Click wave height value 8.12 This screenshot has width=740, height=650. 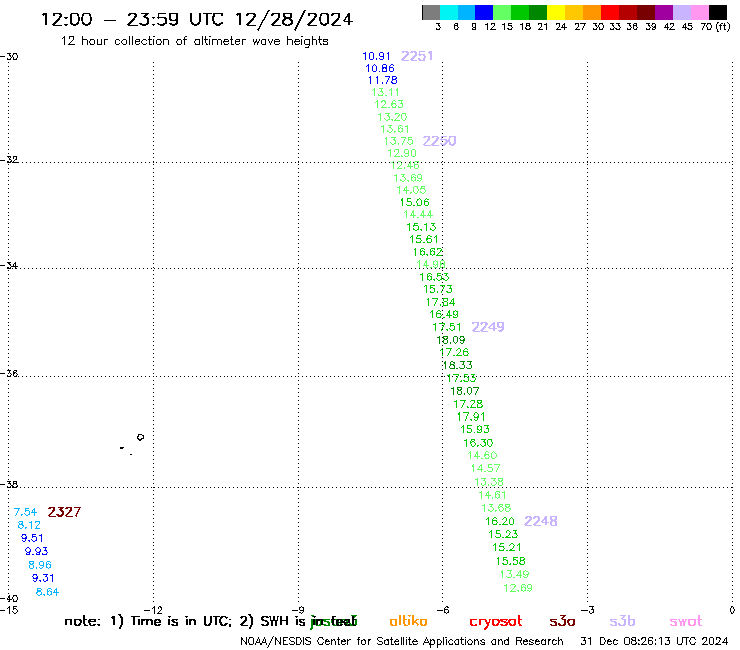click(x=29, y=525)
